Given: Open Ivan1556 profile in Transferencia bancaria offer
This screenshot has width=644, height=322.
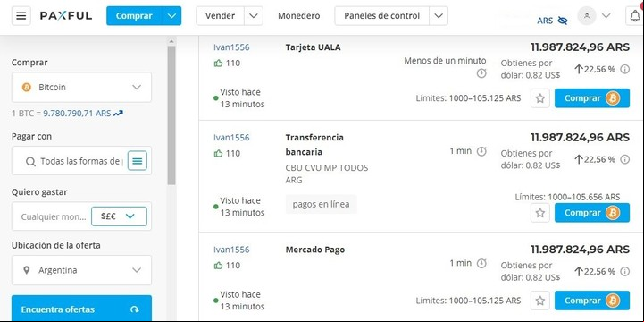Looking at the screenshot, I should point(231,138).
